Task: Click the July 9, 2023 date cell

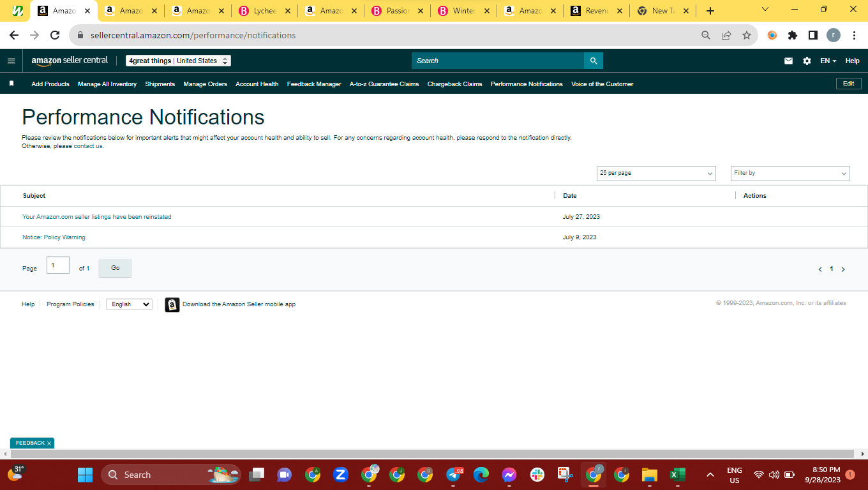Action: point(580,237)
